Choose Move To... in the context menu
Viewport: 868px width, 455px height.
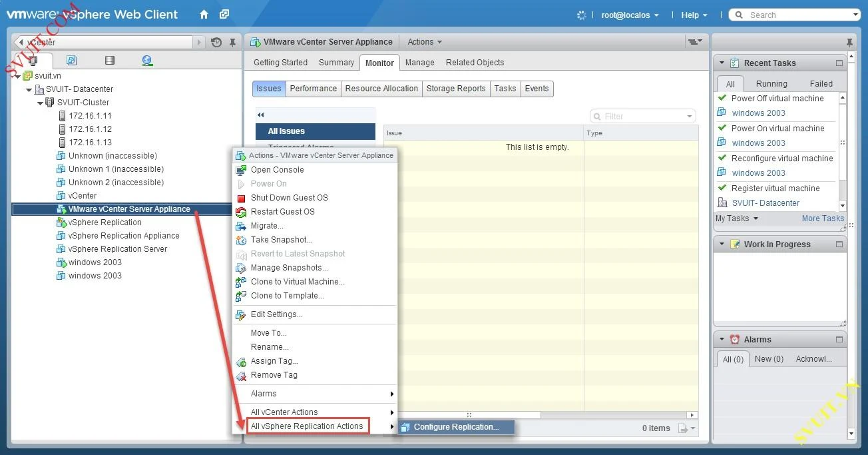pyautogui.click(x=314, y=333)
